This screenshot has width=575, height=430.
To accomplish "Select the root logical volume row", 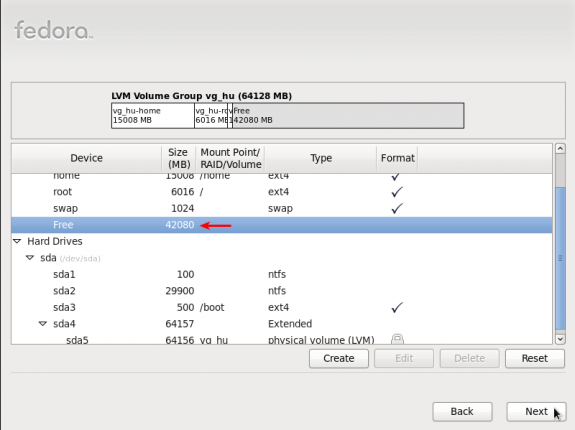I will click(282, 192).
